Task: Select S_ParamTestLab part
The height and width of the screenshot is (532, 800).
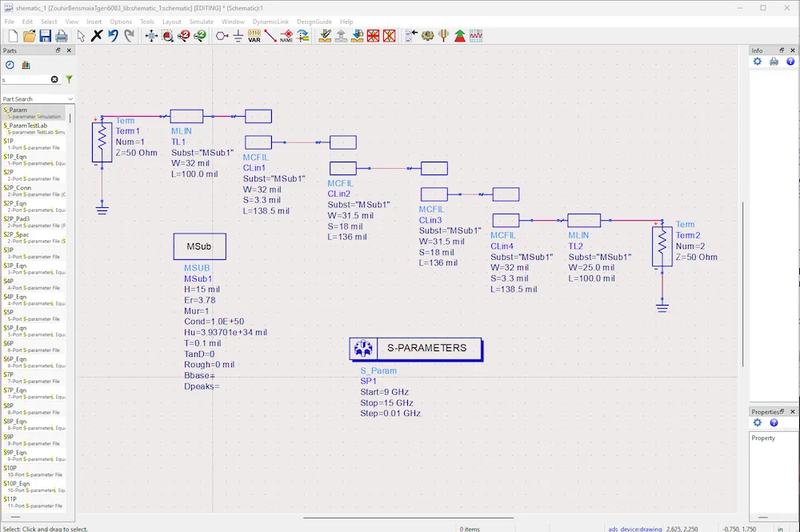Action: click(33, 129)
